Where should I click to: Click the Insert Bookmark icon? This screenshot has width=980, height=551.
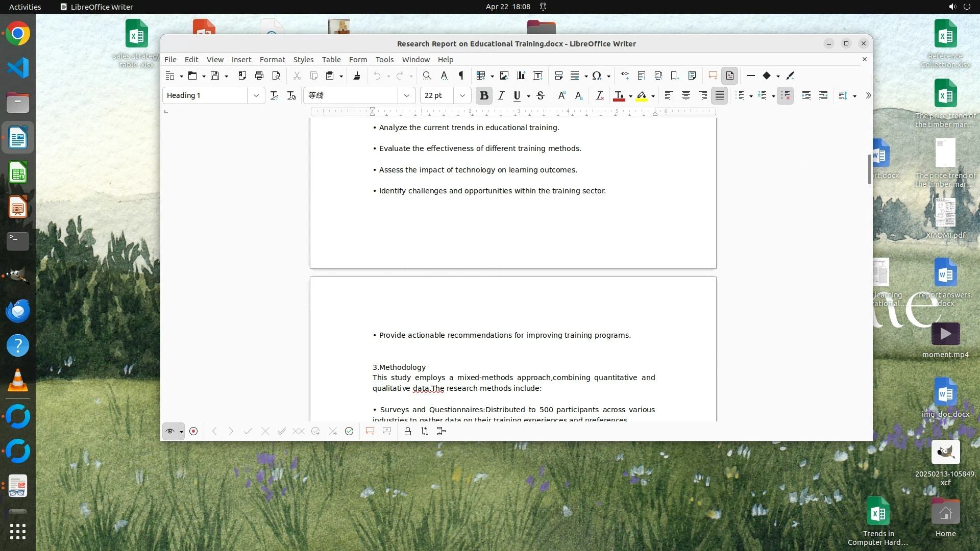pyautogui.click(x=675, y=76)
